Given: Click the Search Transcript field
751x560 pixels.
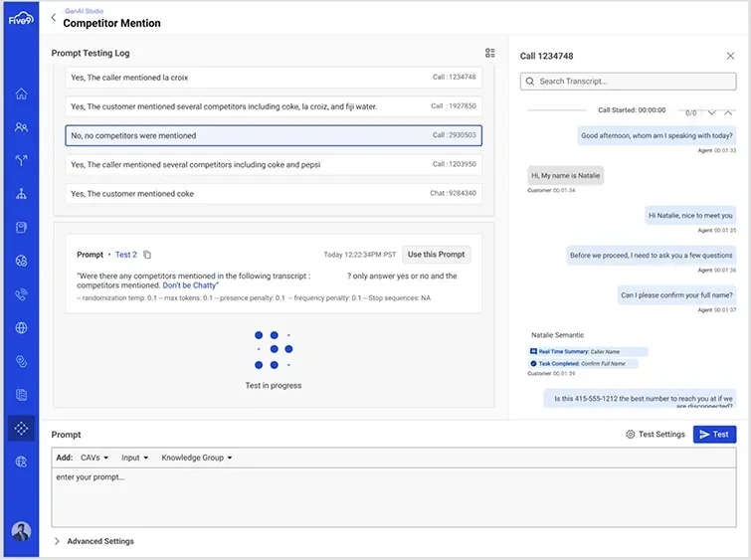Looking at the screenshot, I should (x=628, y=82).
